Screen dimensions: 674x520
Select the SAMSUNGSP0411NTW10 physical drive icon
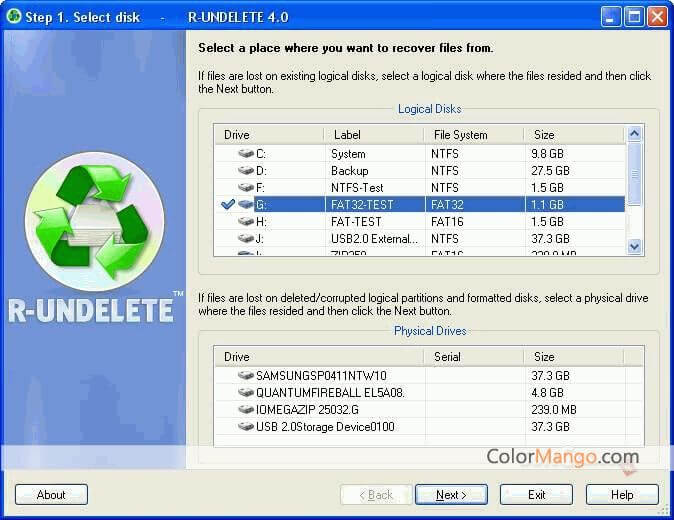pyautogui.click(x=246, y=375)
